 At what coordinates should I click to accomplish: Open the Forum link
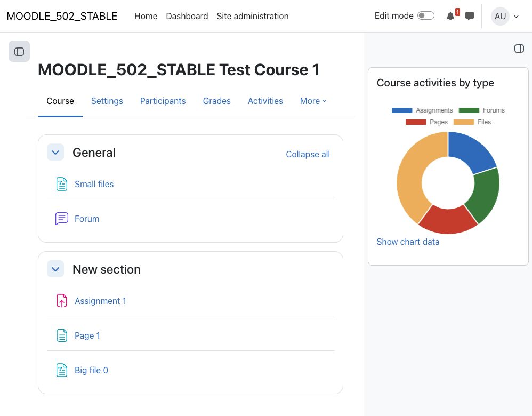click(x=87, y=219)
